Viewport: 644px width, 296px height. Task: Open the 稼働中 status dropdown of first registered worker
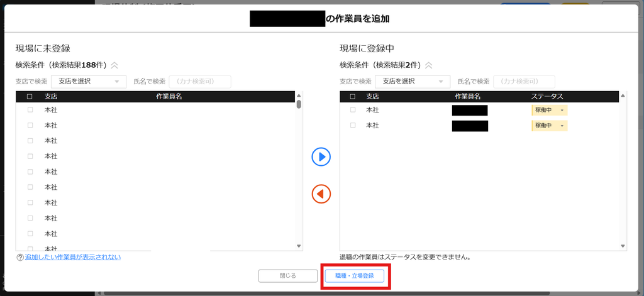tap(550, 111)
